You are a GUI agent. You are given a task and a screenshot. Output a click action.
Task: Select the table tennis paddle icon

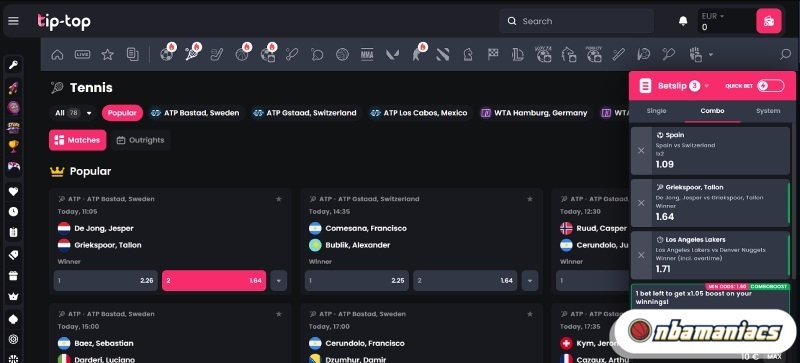coord(317,55)
